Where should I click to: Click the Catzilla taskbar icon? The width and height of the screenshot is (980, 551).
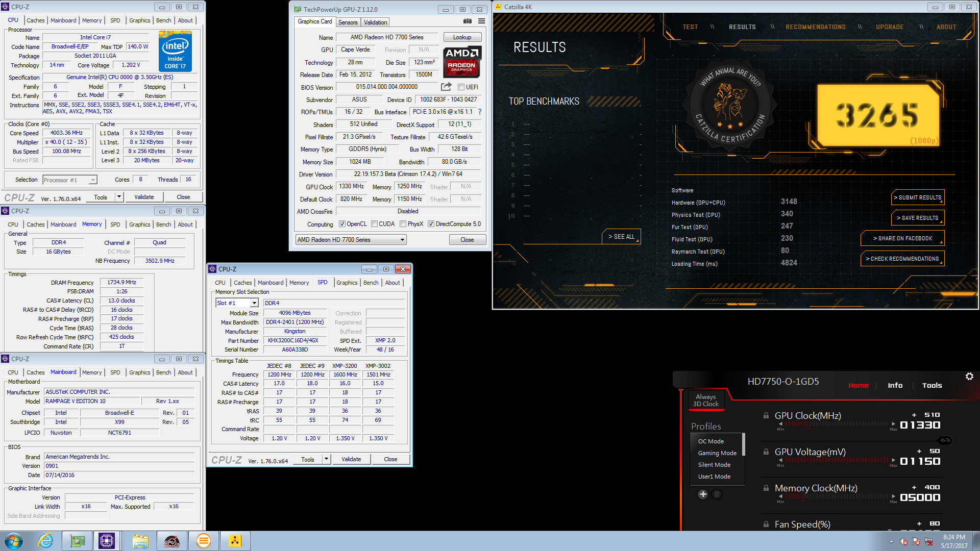tap(235, 541)
